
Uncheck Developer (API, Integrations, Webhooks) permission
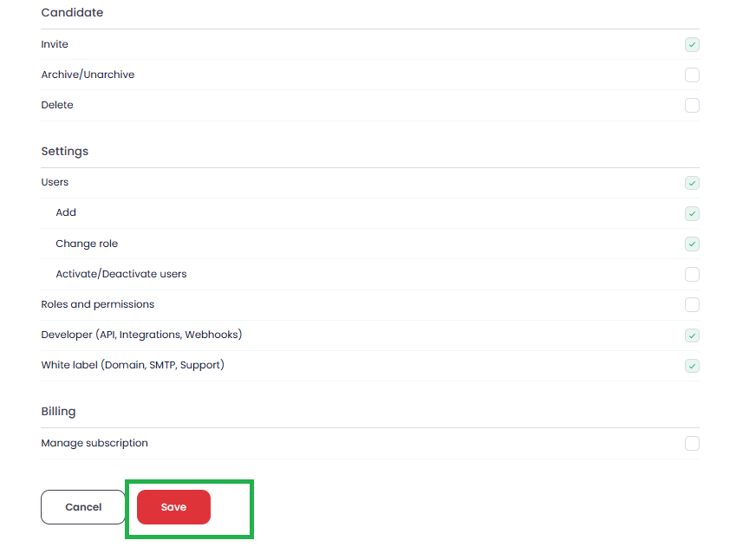[692, 335]
